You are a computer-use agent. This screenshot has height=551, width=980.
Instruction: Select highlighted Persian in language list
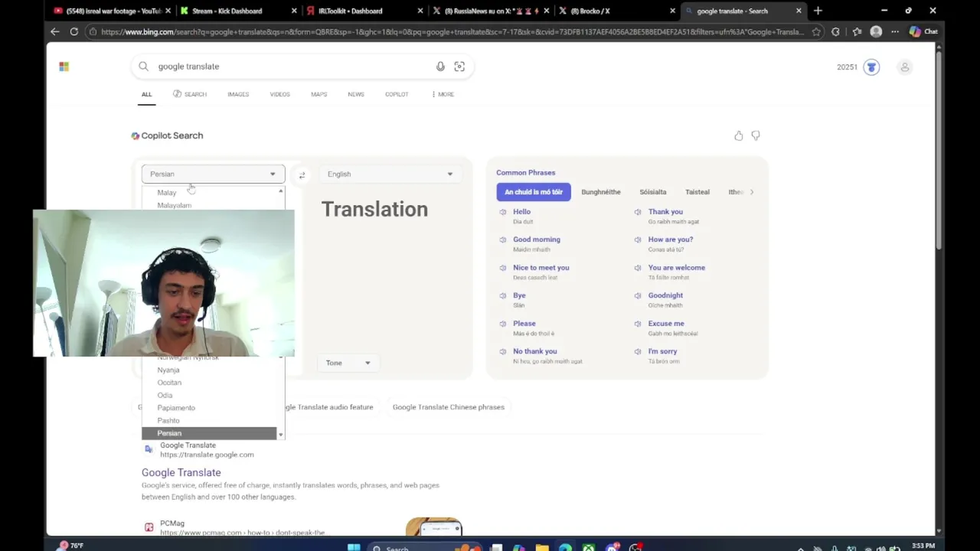pyautogui.click(x=209, y=433)
